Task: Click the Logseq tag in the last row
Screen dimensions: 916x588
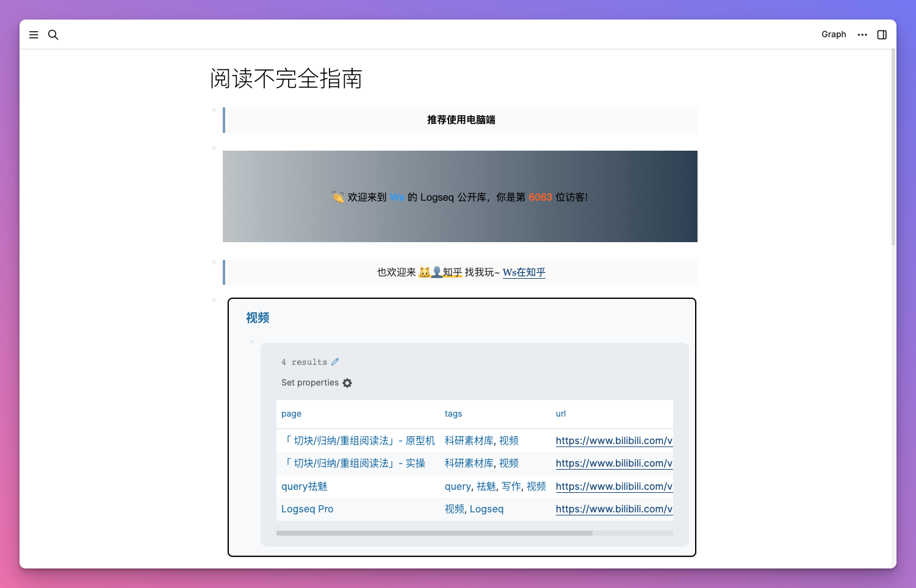Action: coord(486,509)
